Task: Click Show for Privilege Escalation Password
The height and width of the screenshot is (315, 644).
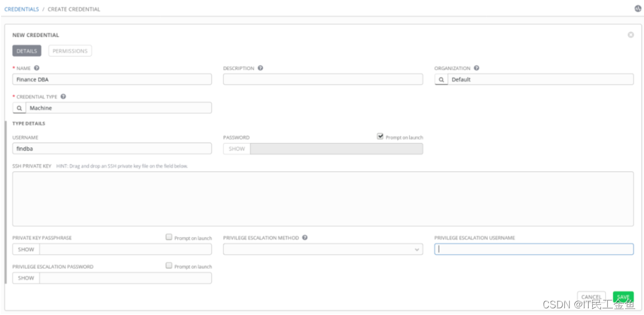Action: [x=26, y=278]
